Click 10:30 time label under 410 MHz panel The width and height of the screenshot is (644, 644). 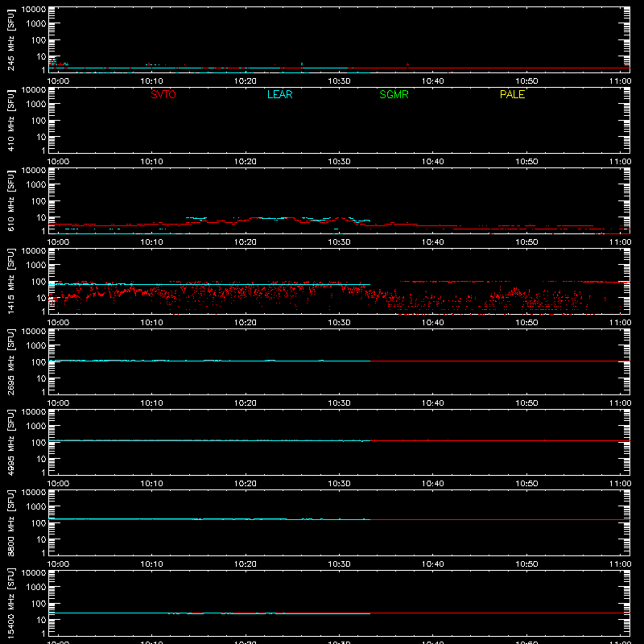tap(339, 162)
